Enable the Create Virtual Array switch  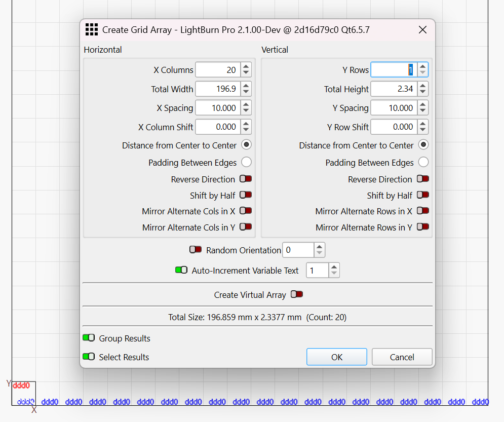(297, 295)
